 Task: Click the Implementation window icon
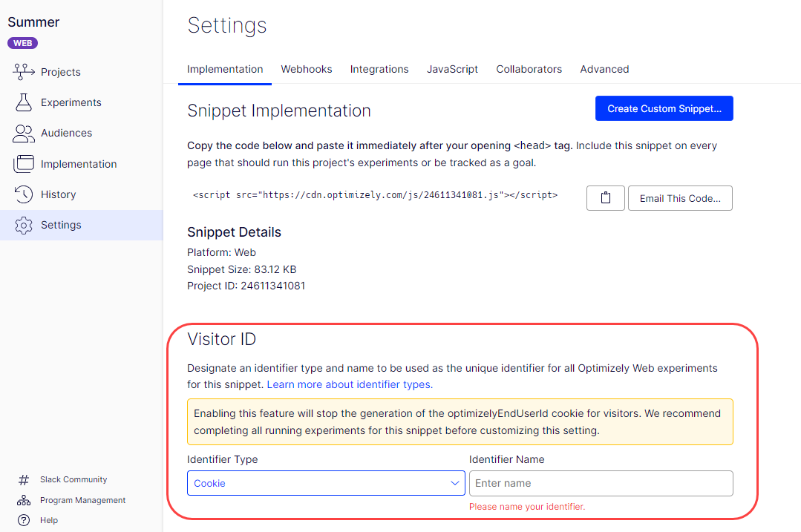click(x=24, y=164)
